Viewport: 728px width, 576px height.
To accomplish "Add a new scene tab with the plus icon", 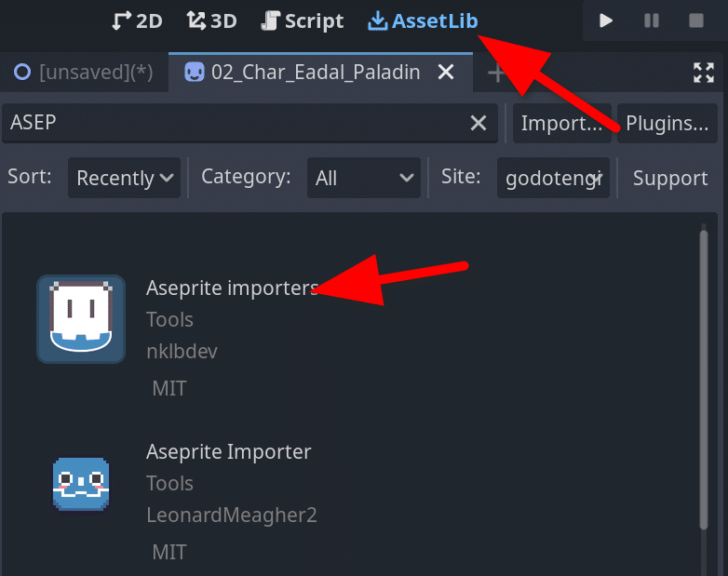I will [x=496, y=73].
